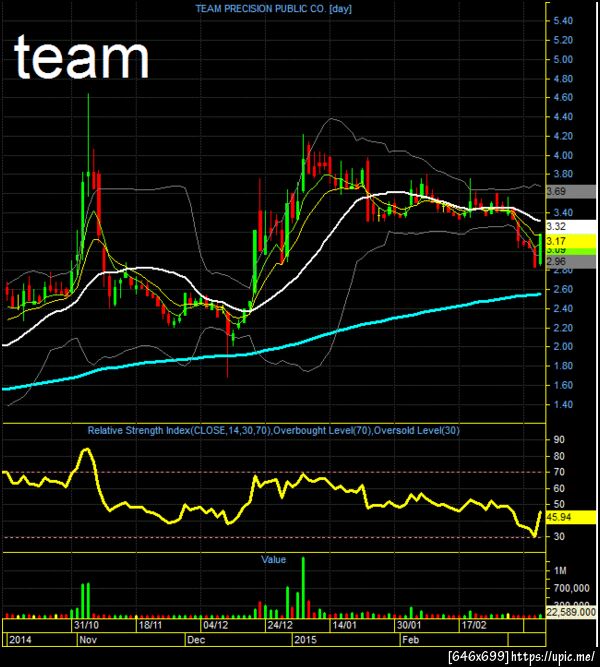Click the 30/01 date marker on timeline
This screenshot has width=600, height=667.
click(409, 625)
